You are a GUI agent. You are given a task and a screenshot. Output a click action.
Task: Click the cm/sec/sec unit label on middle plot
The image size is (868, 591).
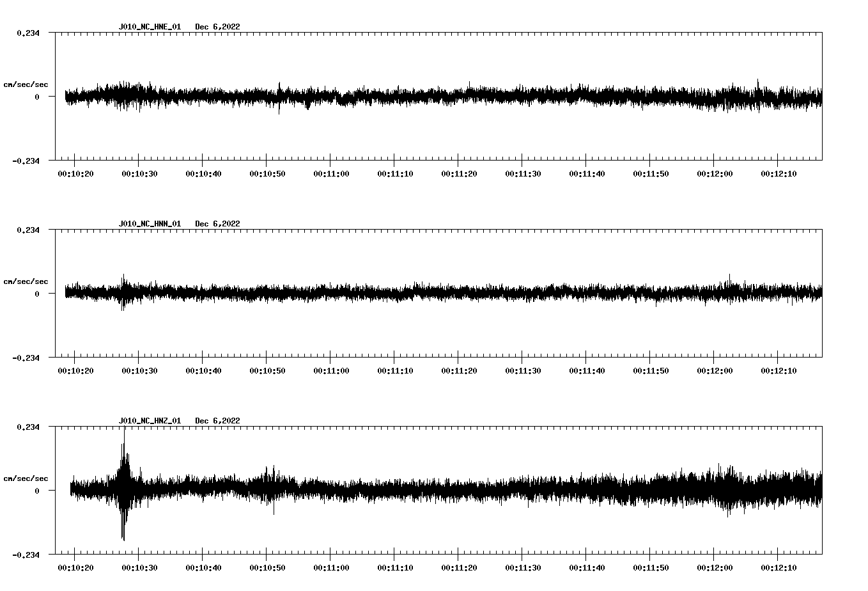[x=26, y=281]
